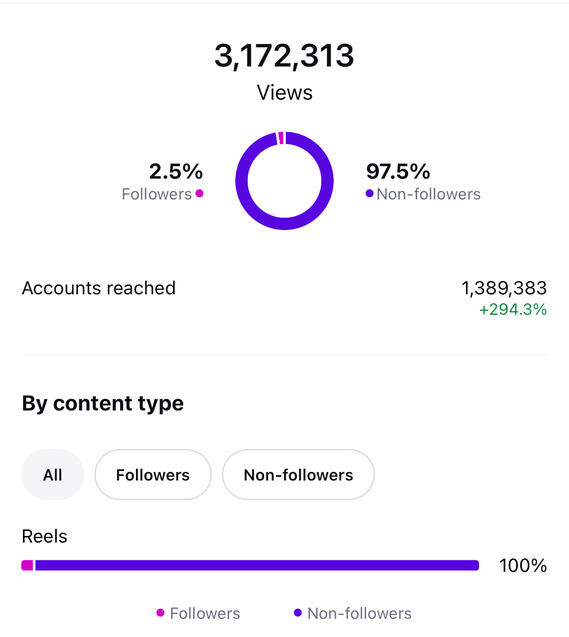Click the purple Non-followers dot beside 97.5%
The width and height of the screenshot is (569, 637).
(x=369, y=193)
